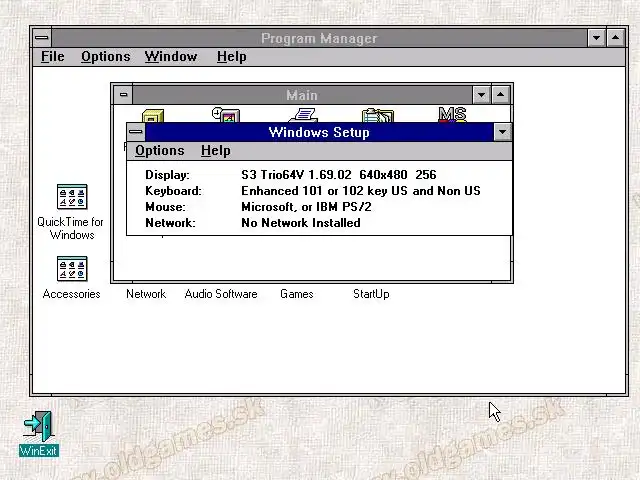Select the StartUp program group label
The width and height of the screenshot is (640, 480).
point(371,294)
